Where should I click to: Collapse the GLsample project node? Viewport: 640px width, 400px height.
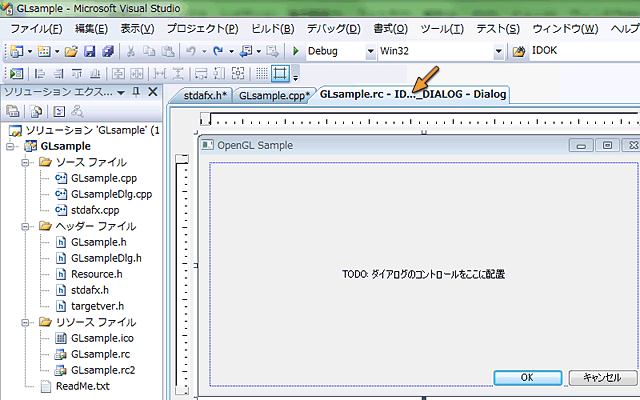pyautogui.click(x=10, y=146)
